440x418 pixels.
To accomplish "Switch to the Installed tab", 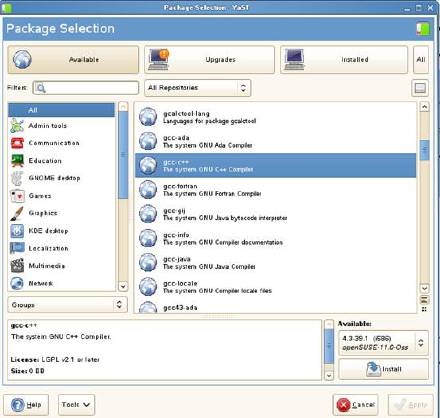I will coord(344,60).
